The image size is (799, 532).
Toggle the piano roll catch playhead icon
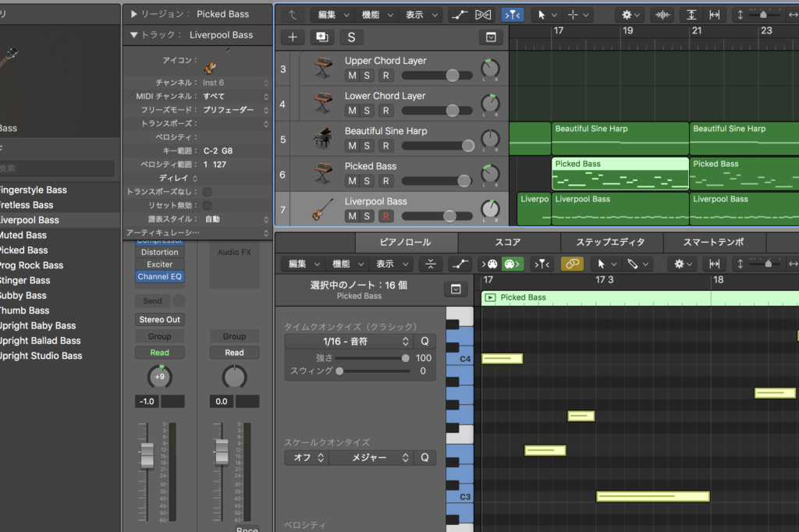click(x=542, y=264)
